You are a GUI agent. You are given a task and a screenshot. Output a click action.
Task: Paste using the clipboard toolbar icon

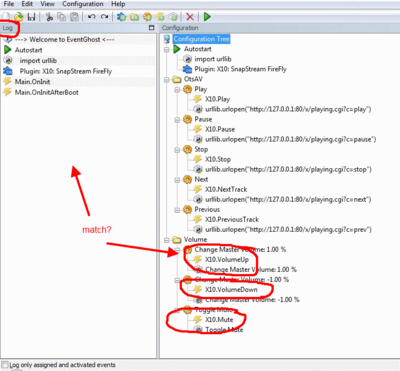[x=75, y=16]
